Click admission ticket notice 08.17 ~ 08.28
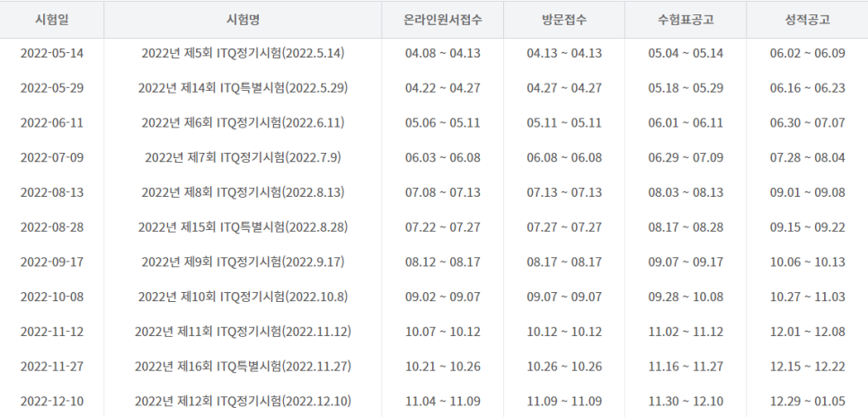 [686, 227]
